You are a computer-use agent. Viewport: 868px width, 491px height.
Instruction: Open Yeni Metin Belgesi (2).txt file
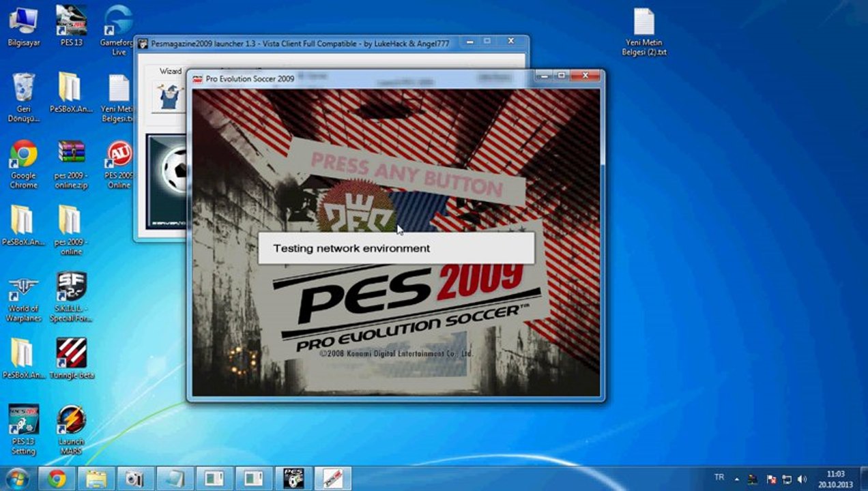click(x=645, y=31)
